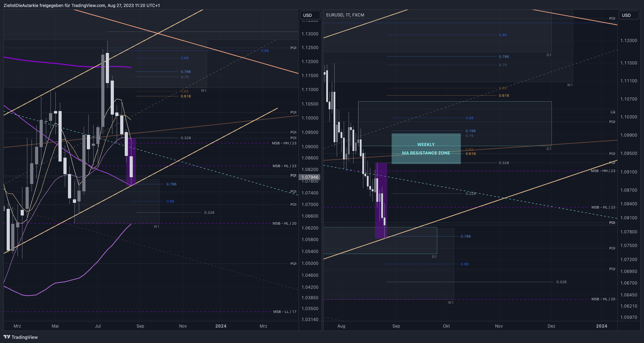Click MSB - HL / 23 label on left chart
This screenshot has width=644, height=343.
[285, 166]
